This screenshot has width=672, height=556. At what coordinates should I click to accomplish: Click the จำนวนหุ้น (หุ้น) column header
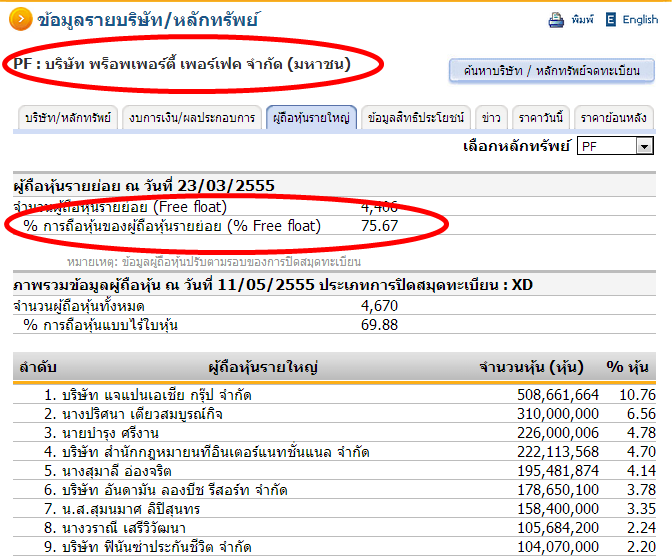pyautogui.click(x=531, y=367)
